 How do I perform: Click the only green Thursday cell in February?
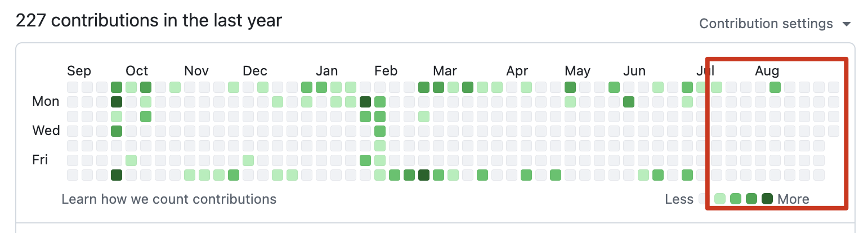(380, 146)
